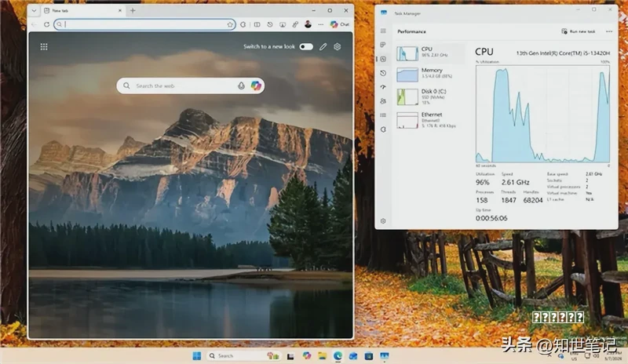Open Copilot icon in web search box
The width and height of the screenshot is (628, 364).
tap(256, 86)
